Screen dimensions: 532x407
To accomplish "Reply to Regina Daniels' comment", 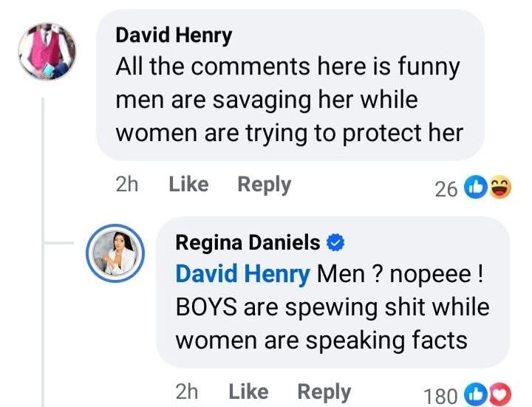I will [324, 391].
